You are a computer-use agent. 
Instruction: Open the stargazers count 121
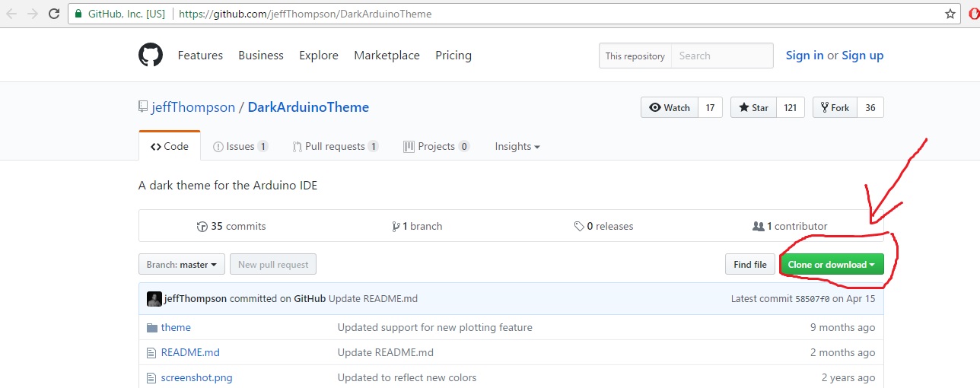coord(791,108)
